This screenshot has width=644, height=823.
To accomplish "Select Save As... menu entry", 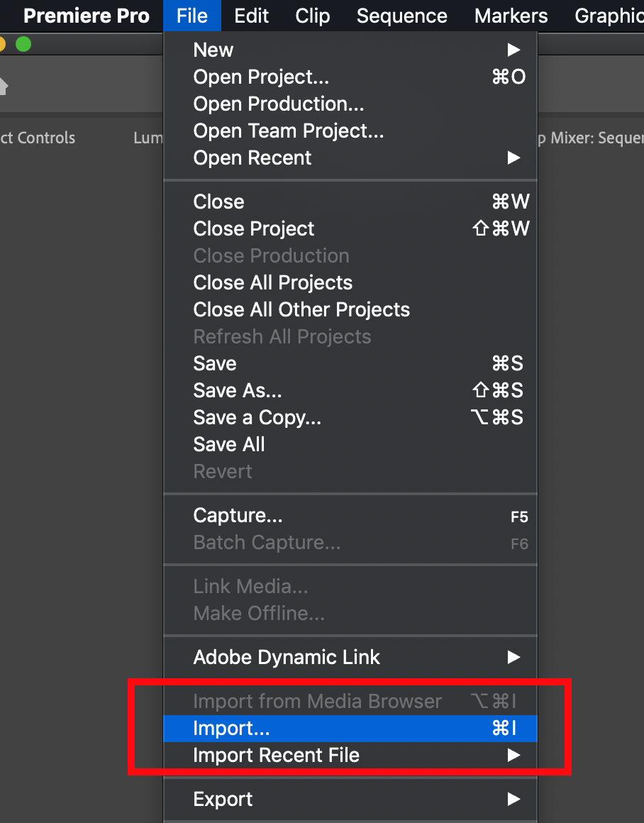I will point(350,390).
